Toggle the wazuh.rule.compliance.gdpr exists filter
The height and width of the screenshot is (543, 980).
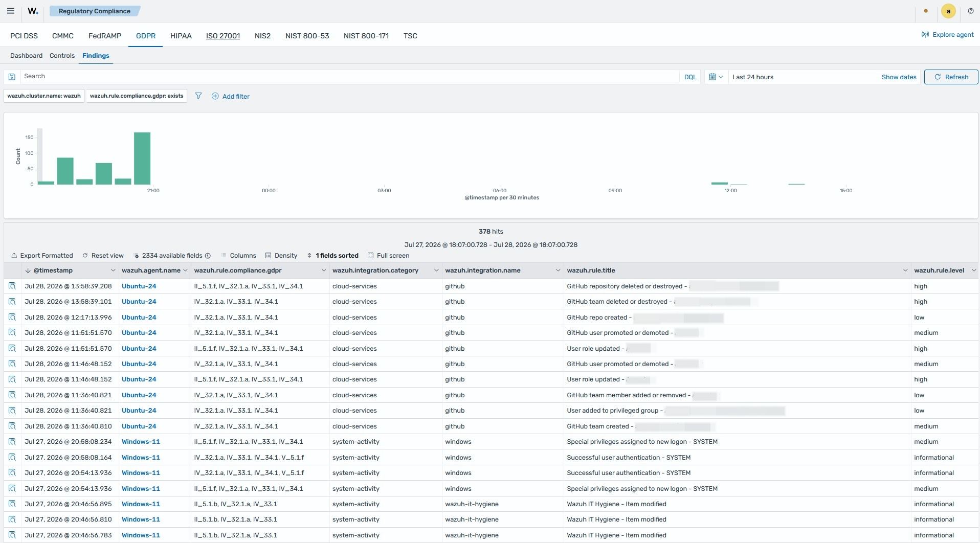point(137,96)
